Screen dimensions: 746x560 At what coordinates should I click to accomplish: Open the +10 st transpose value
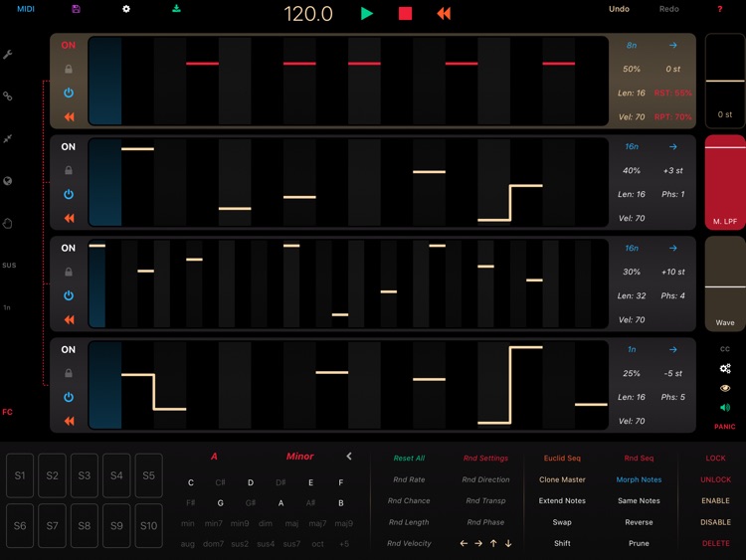672,272
